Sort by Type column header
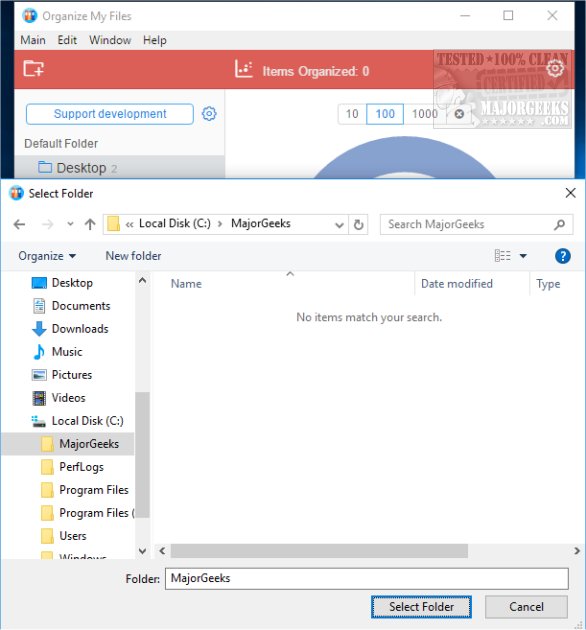Image resolution: width=586 pixels, height=630 pixels. (548, 284)
